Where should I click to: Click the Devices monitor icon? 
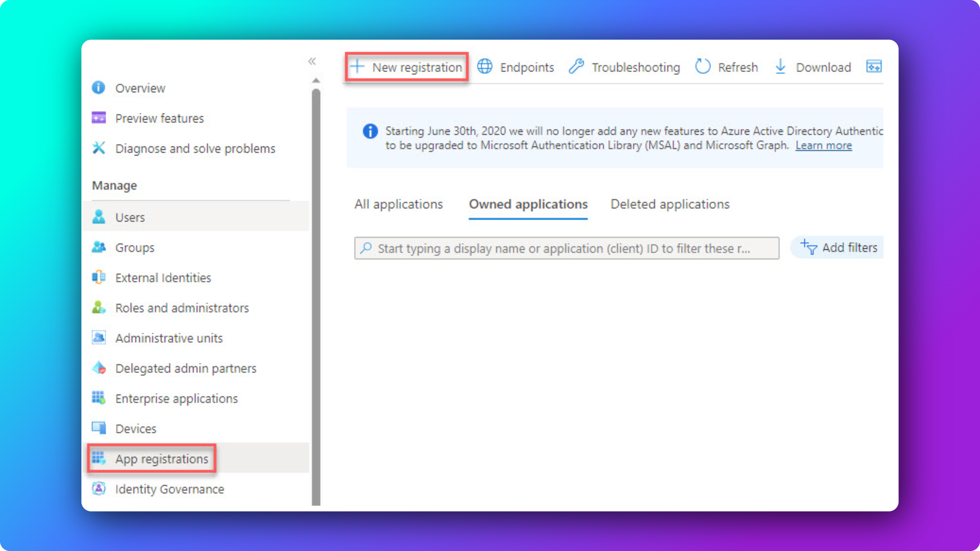[98, 428]
